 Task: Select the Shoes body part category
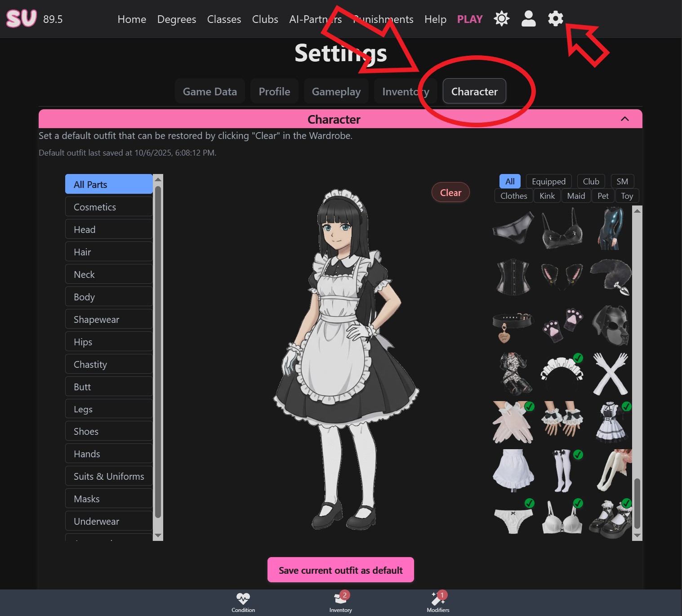[108, 431]
